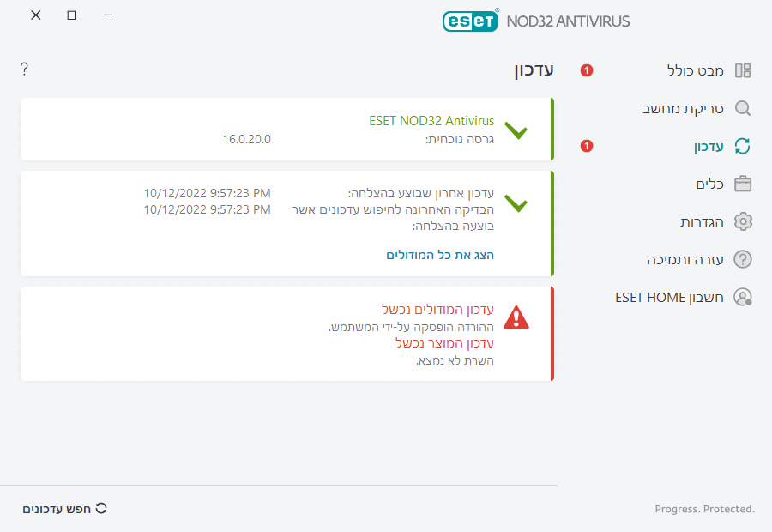Click the help question mark near the title
This screenshot has height=532, width=772.
[24, 69]
